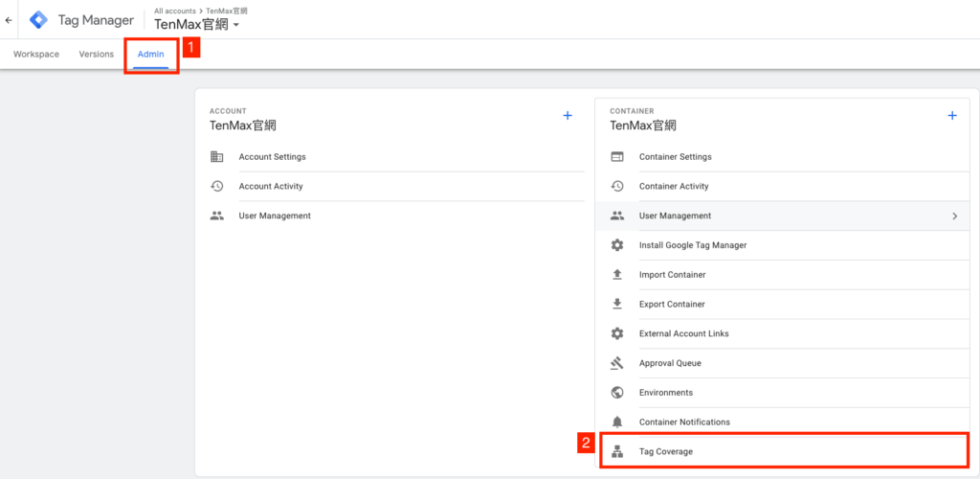Click the container User Management people icon
Image resolution: width=980 pixels, height=479 pixels.
[x=617, y=216]
